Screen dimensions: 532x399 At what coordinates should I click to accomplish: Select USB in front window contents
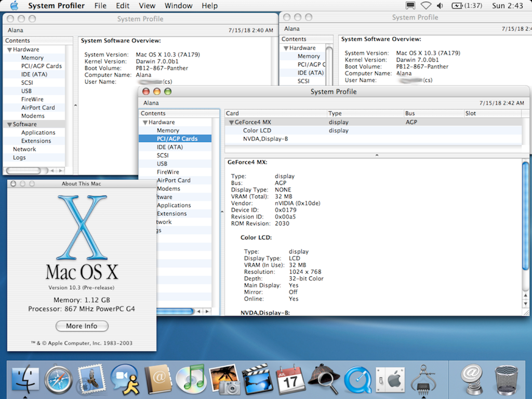pyautogui.click(x=175, y=164)
